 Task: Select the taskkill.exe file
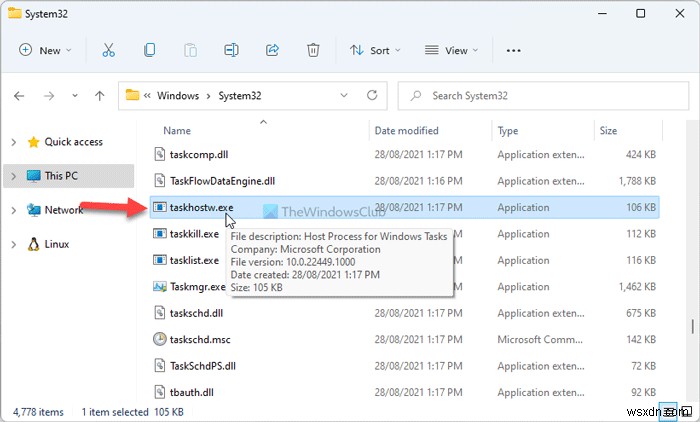click(x=194, y=234)
